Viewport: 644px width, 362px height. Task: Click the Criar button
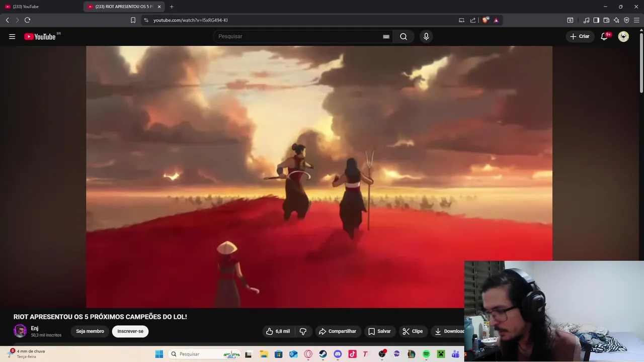(580, 36)
